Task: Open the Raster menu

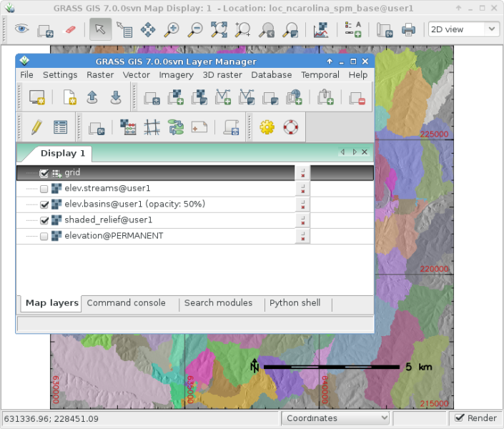Action: click(100, 74)
